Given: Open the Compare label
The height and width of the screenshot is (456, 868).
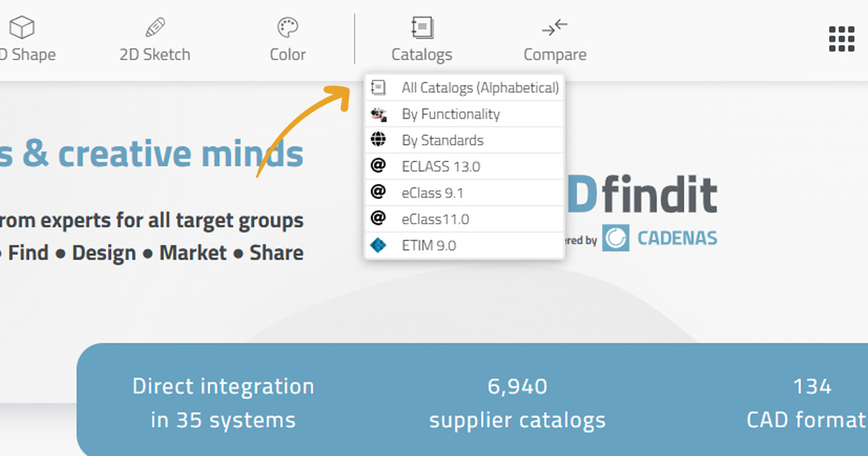Looking at the screenshot, I should tap(555, 55).
